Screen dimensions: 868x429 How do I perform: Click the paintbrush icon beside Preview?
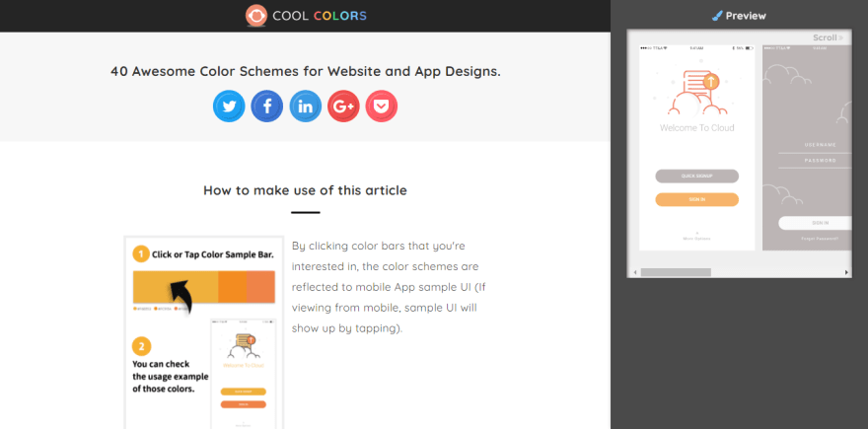point(717,16)
